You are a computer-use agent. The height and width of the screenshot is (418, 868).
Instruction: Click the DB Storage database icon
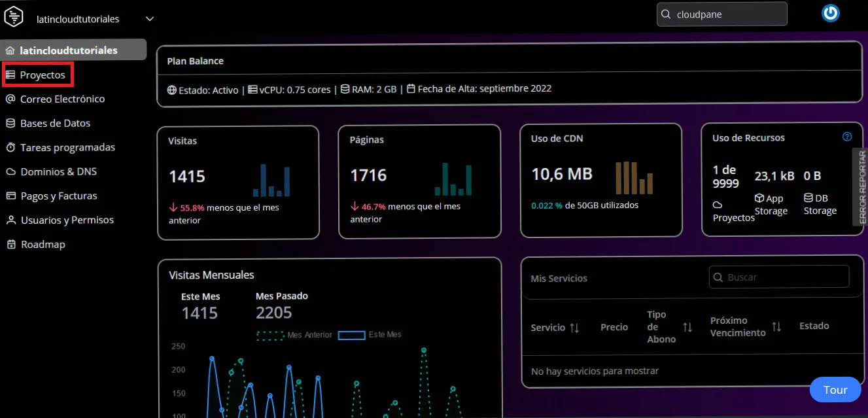(808, 198)
